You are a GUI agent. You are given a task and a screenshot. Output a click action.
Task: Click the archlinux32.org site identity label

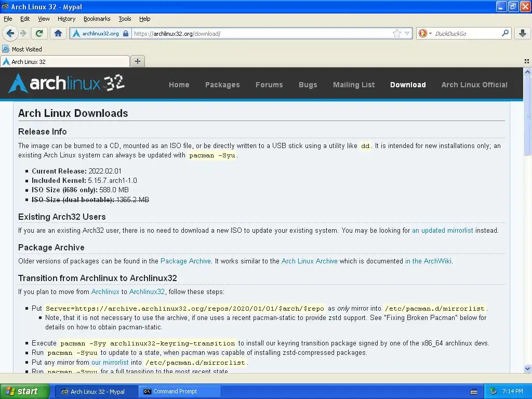click(100, 33)
